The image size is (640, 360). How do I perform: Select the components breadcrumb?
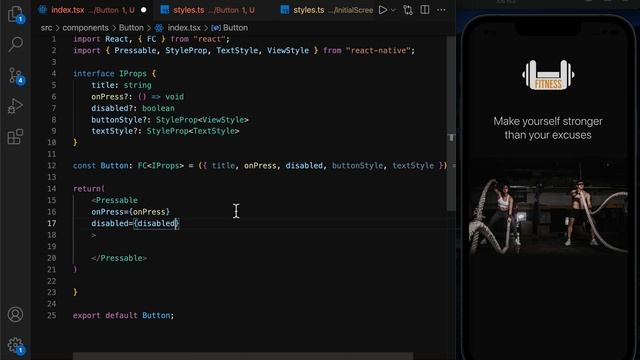click(85, 28)
